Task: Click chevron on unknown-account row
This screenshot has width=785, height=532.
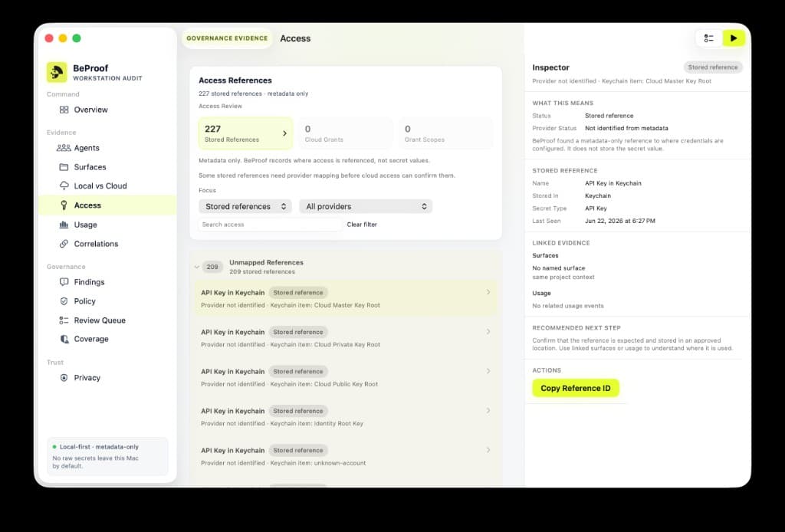Action: [488, 450]
